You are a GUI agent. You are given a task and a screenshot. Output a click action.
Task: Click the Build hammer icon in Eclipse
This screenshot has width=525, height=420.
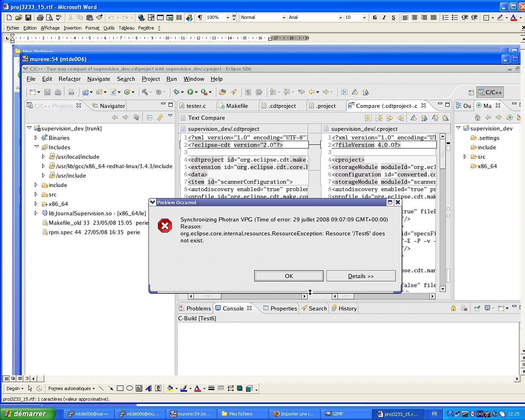[145, 92]
